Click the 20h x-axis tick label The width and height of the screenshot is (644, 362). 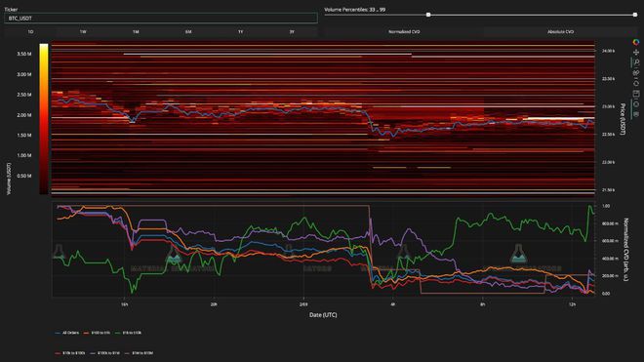pos(214,304)
